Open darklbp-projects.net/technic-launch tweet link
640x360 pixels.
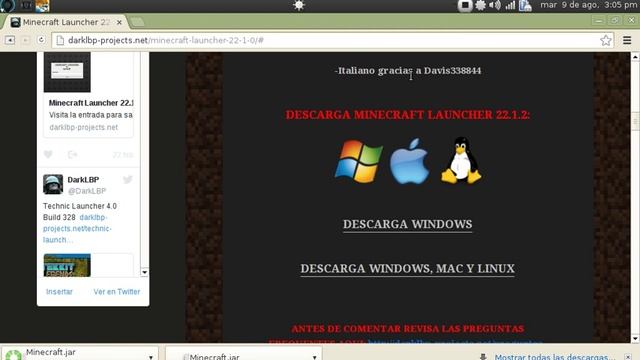(x=77, y=229)
